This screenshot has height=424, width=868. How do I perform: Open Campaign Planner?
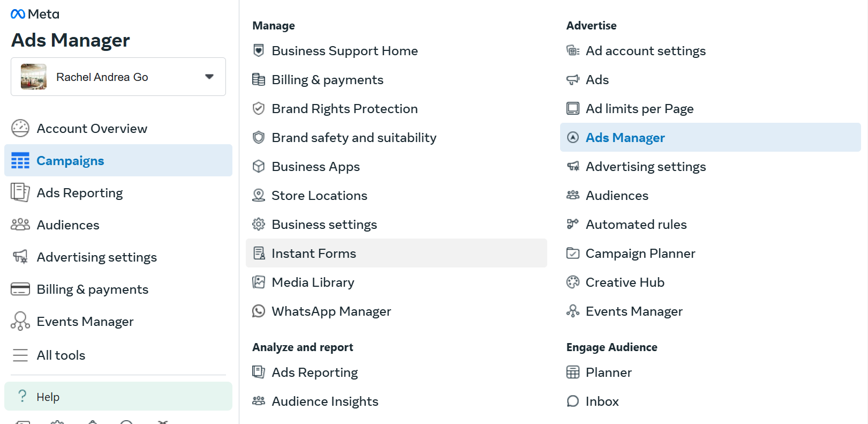711,254
